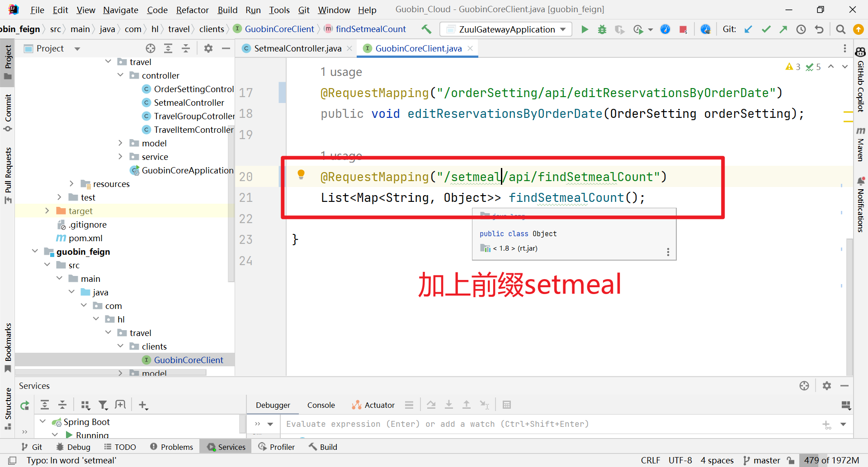This screenshot has height=467, width=868.
Task: Filter services with funnel icon
Action: coord(103,405)
